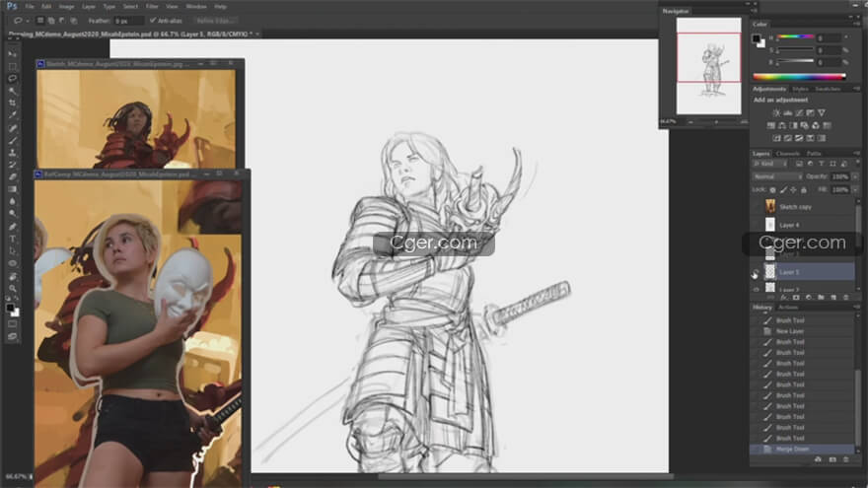The width and height of the screenshot is (868, 488).
Task: Select the Pen tool
Action: (x=12, y=227)
